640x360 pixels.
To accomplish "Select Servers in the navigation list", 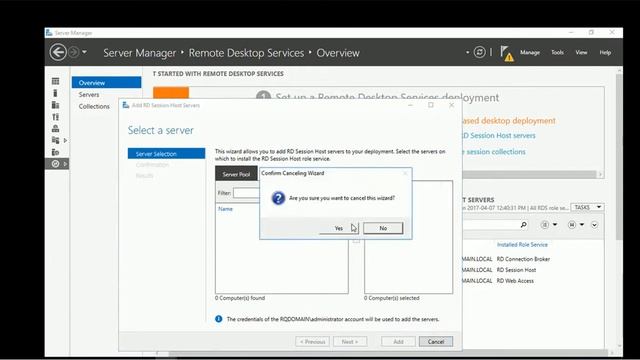I will click(x=89, y=94).
